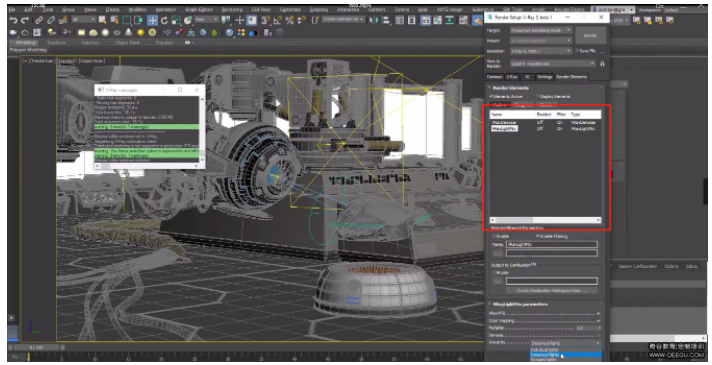Open the selection filter dropdown in toolbar
Image resolution: width=712 pixels, height=365 pixels.
coord(84,20)
